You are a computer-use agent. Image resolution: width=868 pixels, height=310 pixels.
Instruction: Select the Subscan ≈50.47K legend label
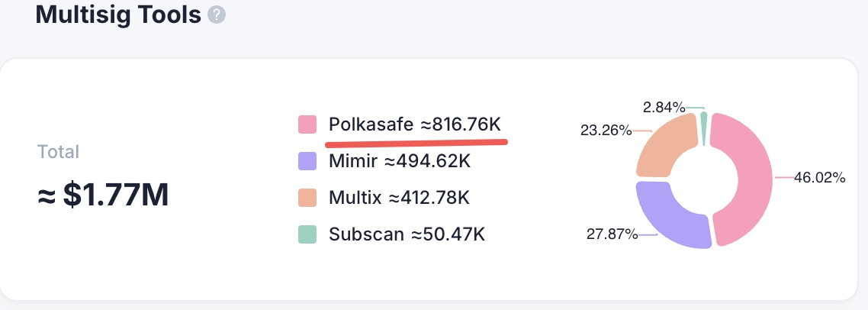[x=407, y=234]
